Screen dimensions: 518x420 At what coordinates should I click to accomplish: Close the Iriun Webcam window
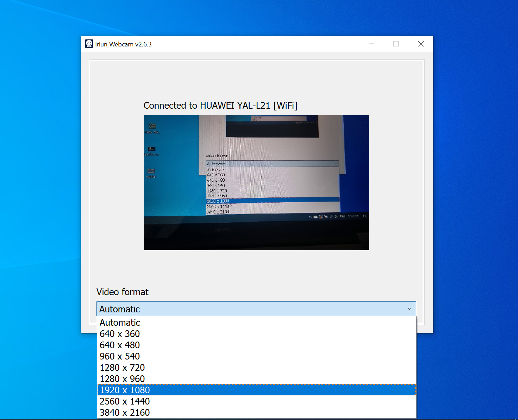pos(421,44)
